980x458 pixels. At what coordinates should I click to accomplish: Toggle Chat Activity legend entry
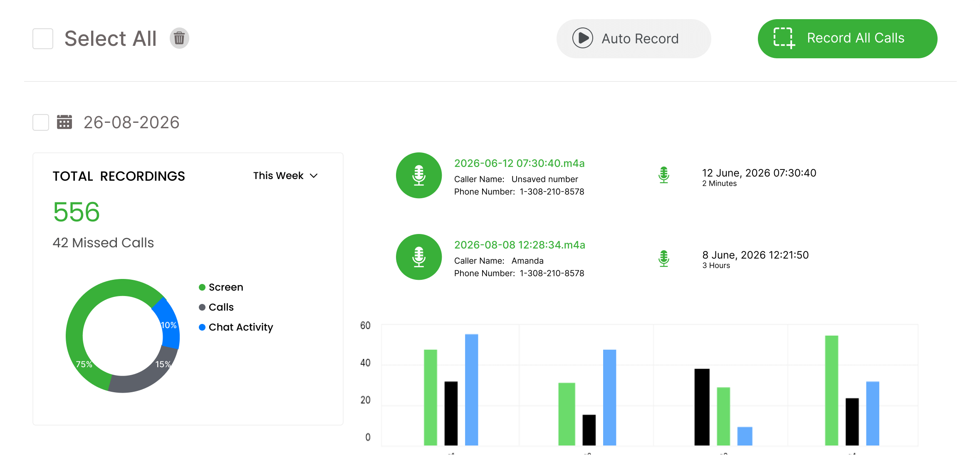236,327
